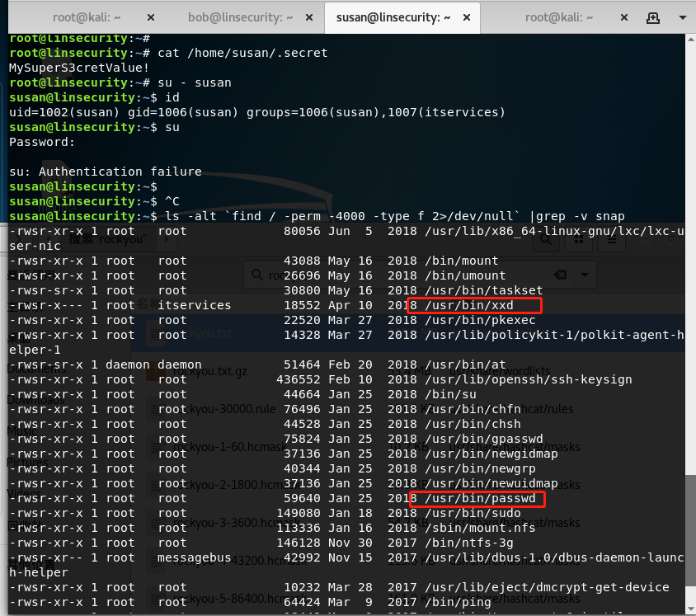Viewport: 696px width, 616px height.
Task: Click the /usr/bin/at entry
Action: tap(465, 364)
